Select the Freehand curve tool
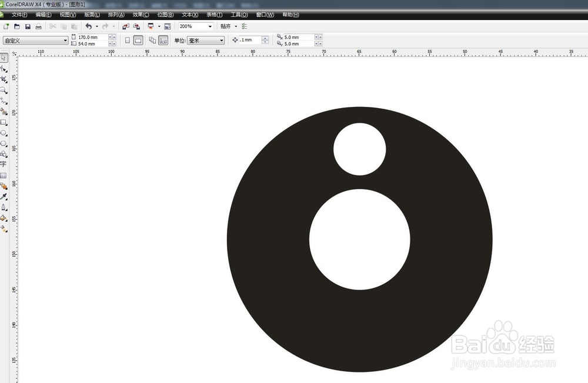This screenshot has height=383, width=588. pos(4,101)
